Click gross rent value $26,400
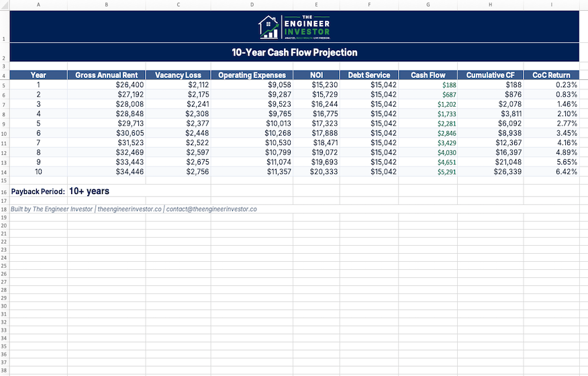The width and height of the screenshot is (588, 376). 130,85
